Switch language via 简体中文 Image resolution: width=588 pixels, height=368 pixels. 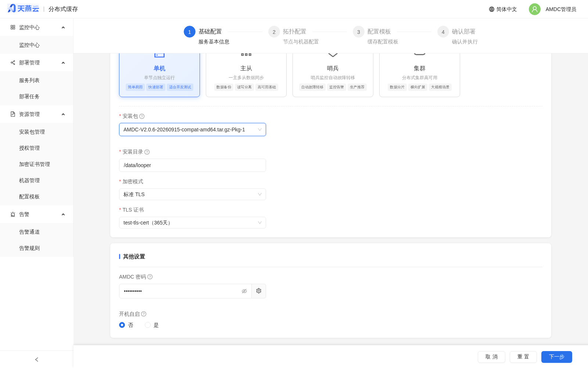pyautogui.click(x=506, y=9)
